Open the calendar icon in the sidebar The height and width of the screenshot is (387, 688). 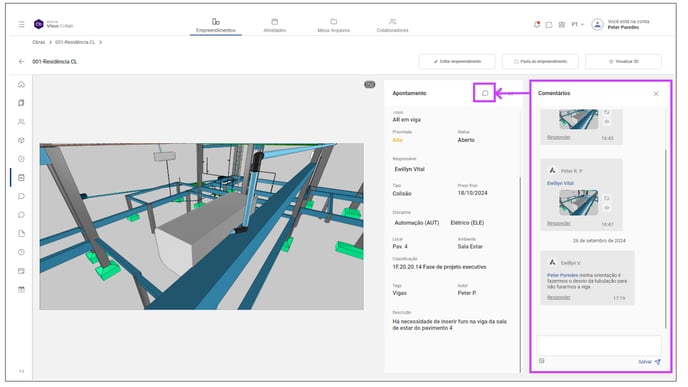click(x=21, y=271)
